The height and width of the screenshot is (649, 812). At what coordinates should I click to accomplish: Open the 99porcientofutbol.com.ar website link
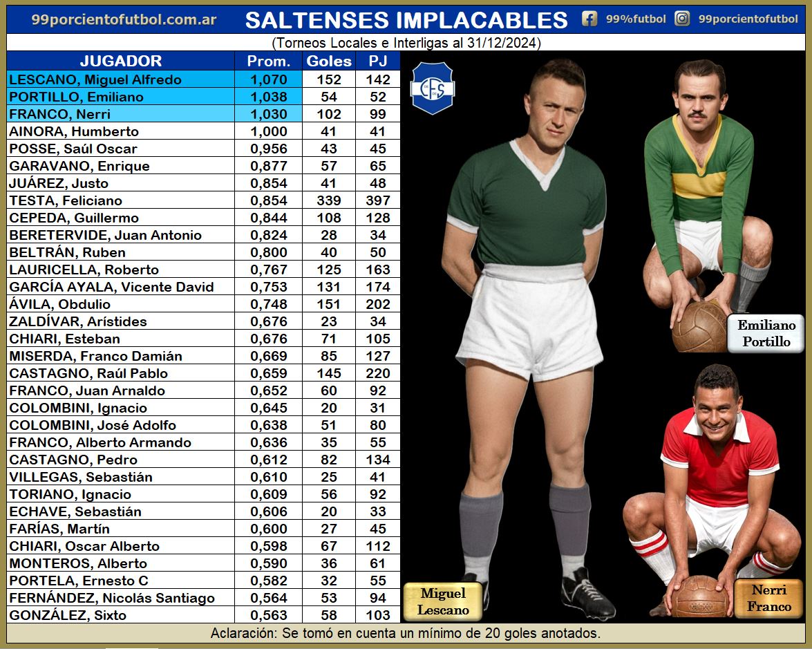click(124, 19)
